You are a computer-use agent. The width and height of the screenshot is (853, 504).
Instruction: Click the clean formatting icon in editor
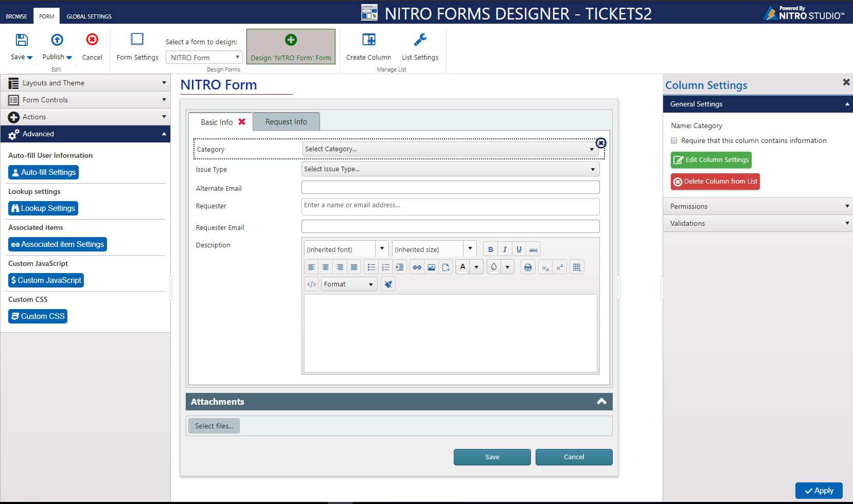(388, 284)
